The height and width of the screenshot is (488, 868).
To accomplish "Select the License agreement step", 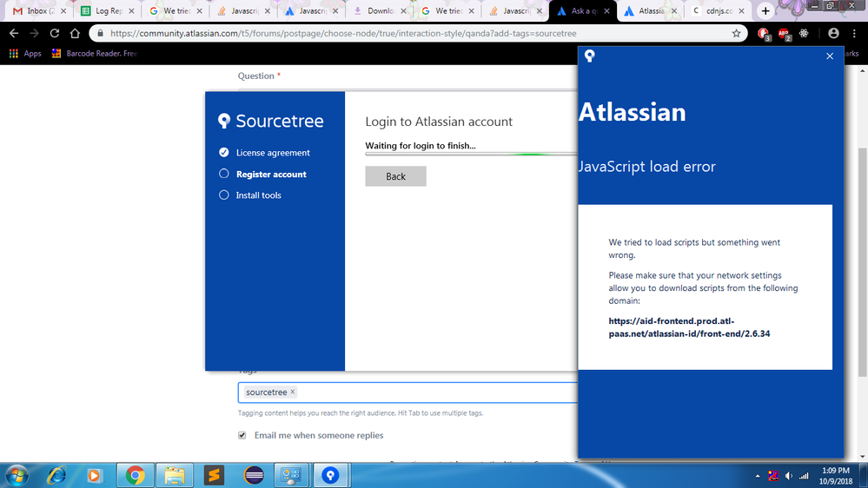I will pos(265,152).
